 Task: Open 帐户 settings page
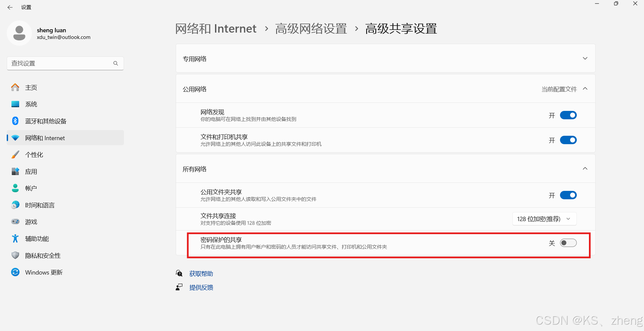point(65,188)
